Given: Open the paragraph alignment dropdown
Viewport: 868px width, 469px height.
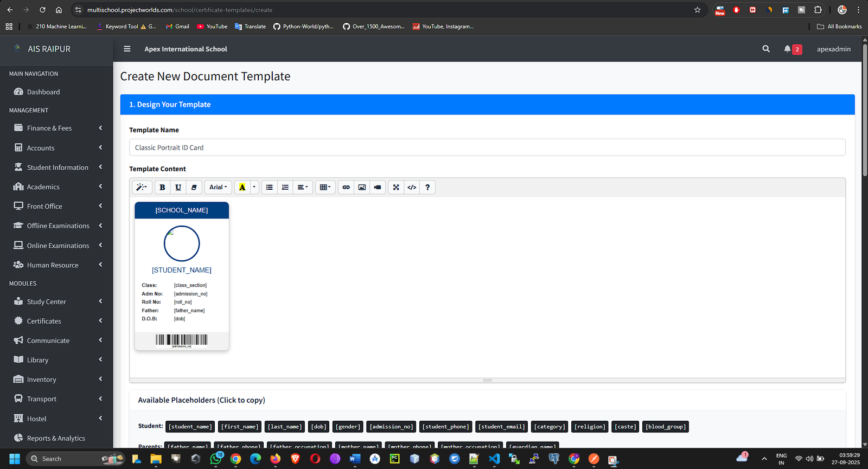Looking at the screenshot, I should pos(302,188).
